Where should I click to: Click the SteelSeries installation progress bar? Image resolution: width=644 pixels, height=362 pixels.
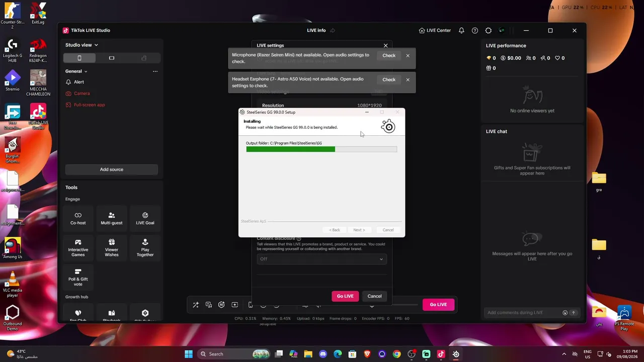321,149
